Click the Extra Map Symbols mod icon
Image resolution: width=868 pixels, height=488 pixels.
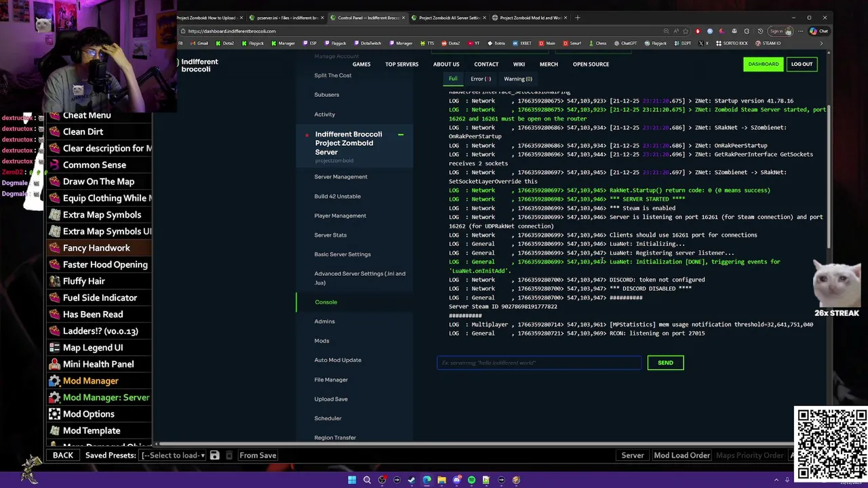tap(54, 215)
